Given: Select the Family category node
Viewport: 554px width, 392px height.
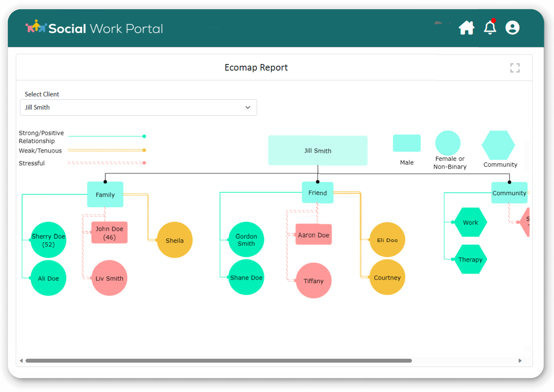Looking at the screenshot, I should coord(105,195).
